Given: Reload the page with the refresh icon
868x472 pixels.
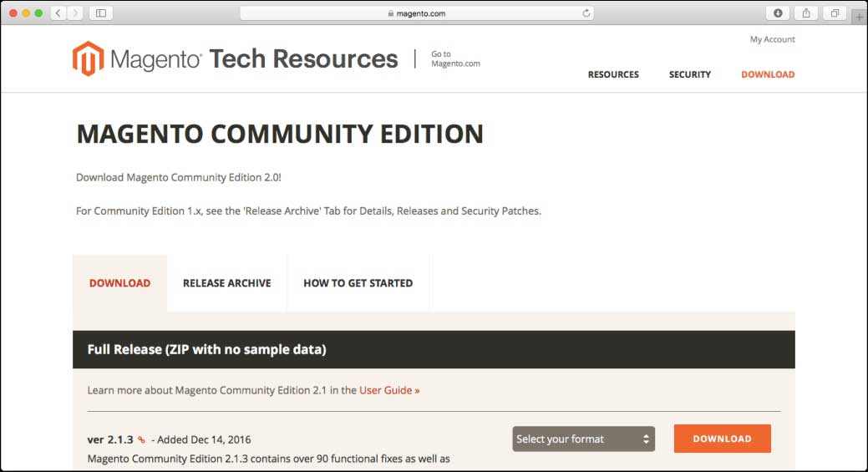Looking at the screenshot, I should click(586, 13).
